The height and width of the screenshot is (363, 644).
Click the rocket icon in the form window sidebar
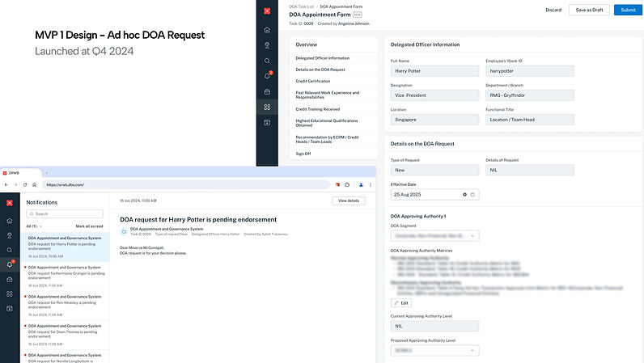point(267,45)
